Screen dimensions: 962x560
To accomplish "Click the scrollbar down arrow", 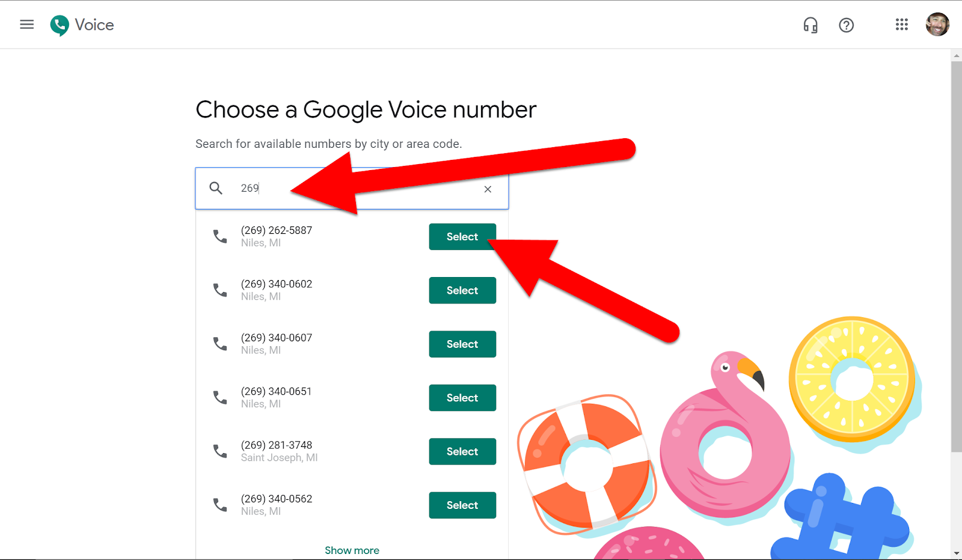I will (x=956, y=553).
